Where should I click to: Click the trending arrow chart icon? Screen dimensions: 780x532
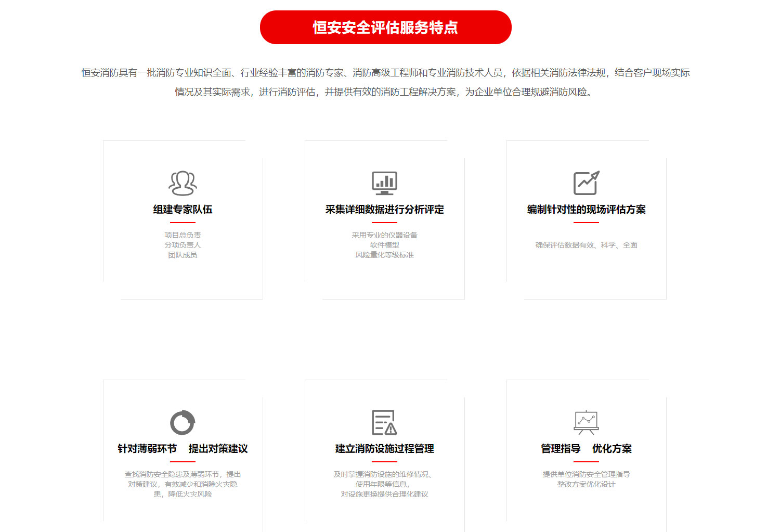pyautogui.click(x=587, y=183)
